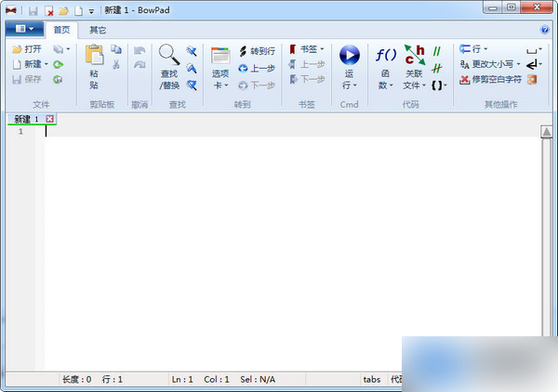558x392 pixels.
Task: Click 修剪空白字符 in the ribbon
Action: click(x=491, y=80)
